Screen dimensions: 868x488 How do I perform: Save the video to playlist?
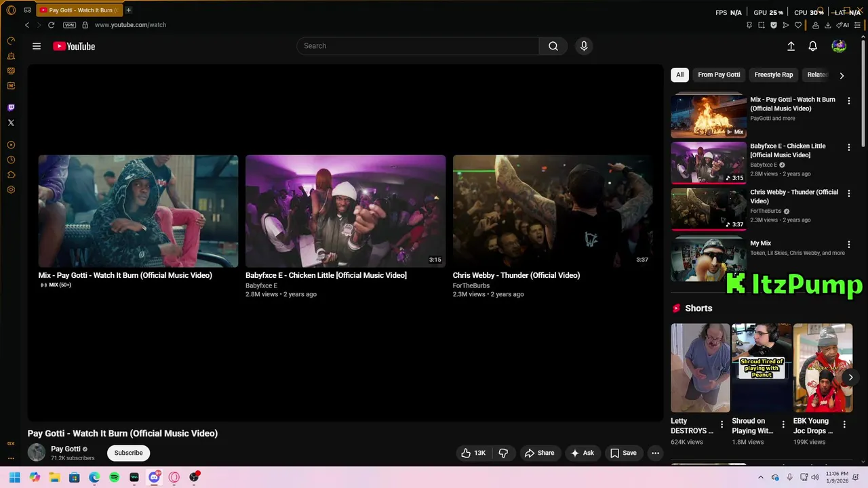(x=623, y=453)
